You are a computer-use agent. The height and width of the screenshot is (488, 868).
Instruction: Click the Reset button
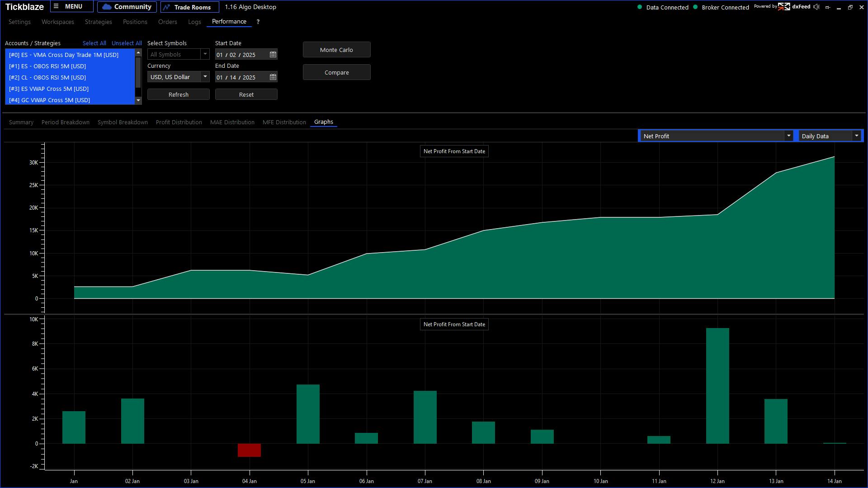[246, 94]
